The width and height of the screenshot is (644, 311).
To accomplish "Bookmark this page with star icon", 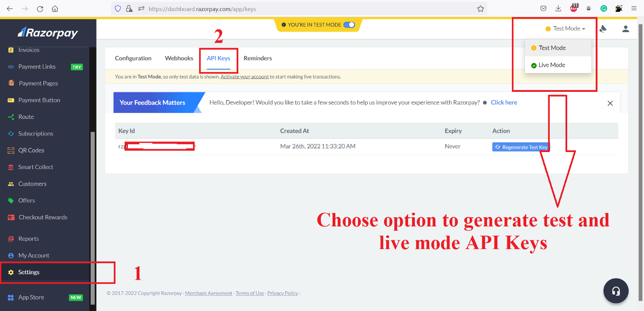I will pos(480,9).
